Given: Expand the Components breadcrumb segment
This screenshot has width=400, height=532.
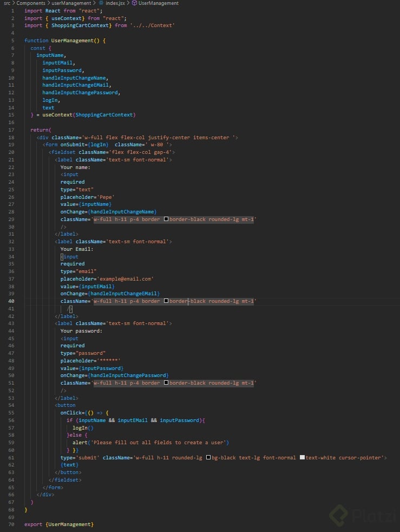Looking at the screenshot, I should click(x=30, y=3).
